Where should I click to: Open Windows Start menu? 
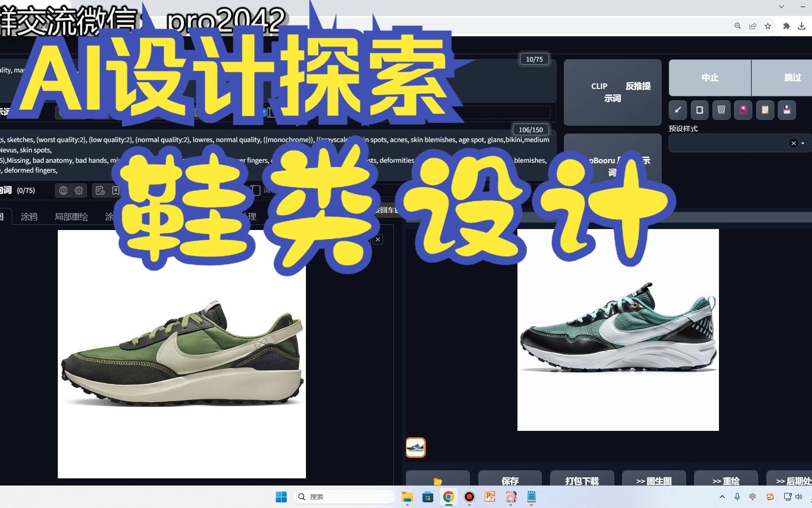pos(281,497)
